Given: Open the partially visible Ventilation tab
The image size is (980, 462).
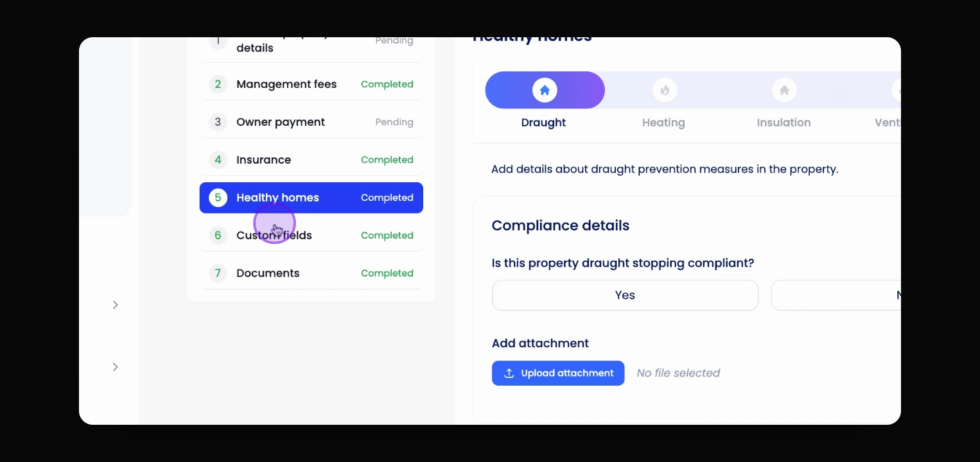Looking at the screenshot, I should [888, 123].
